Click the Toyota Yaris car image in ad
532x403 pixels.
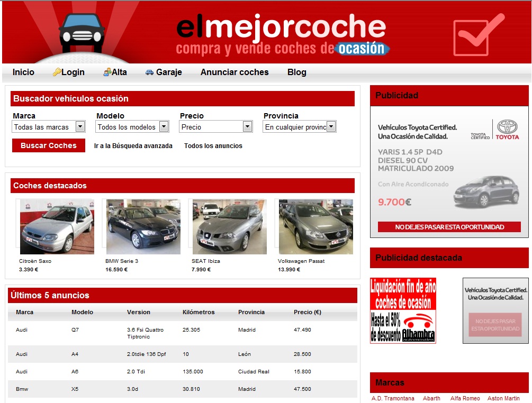tap(486, 191)
